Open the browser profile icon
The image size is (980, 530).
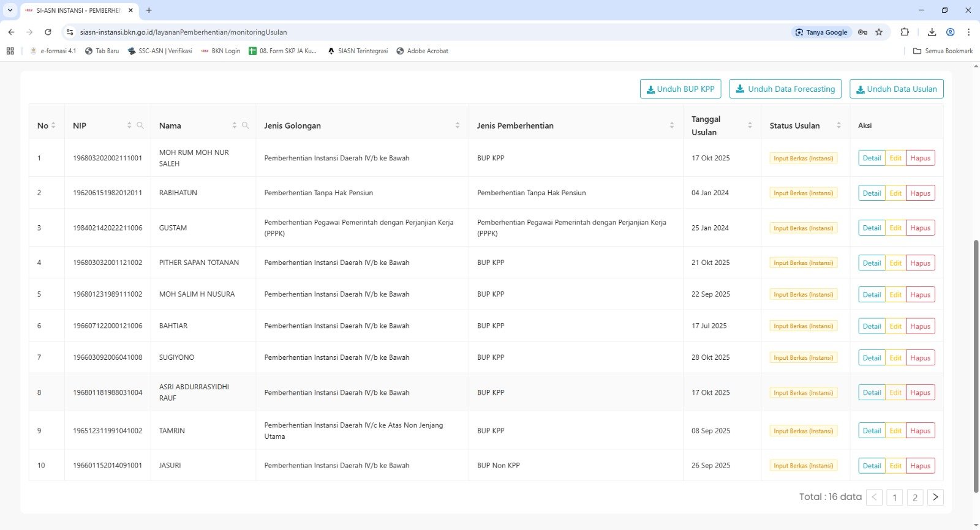tap(950, 32)
